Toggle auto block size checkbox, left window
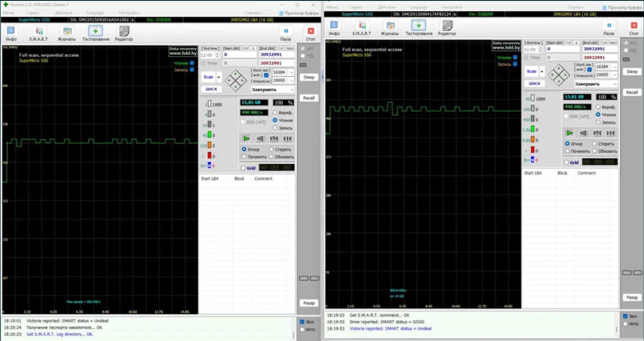 coord(266,75)
